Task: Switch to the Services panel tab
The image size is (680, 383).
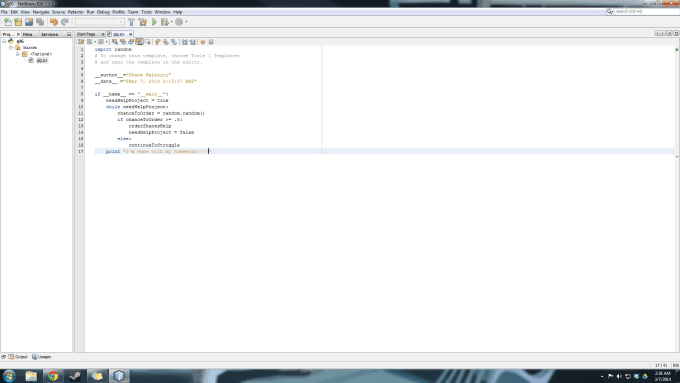Action: 49,34
